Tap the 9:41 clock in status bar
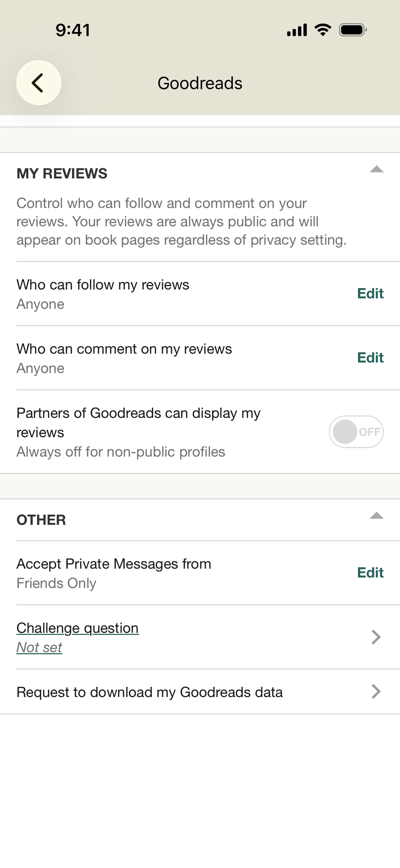Image resolution: width=400 pixels, height=868 pixels. [x=73, y=30]
